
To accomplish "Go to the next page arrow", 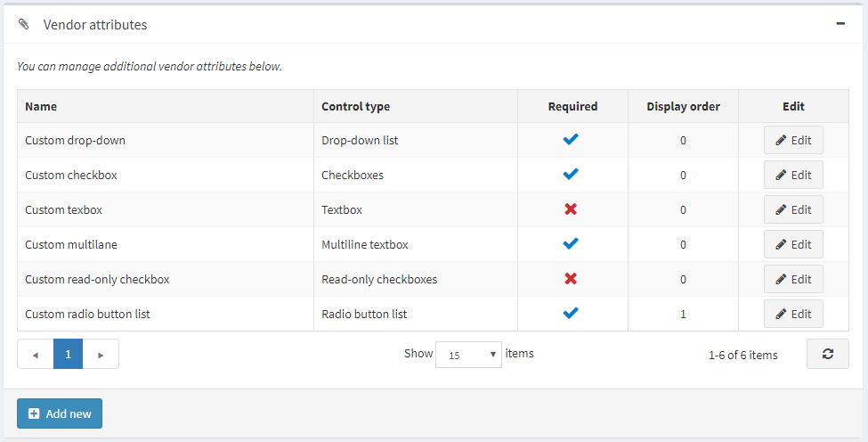I will (101, 355).
